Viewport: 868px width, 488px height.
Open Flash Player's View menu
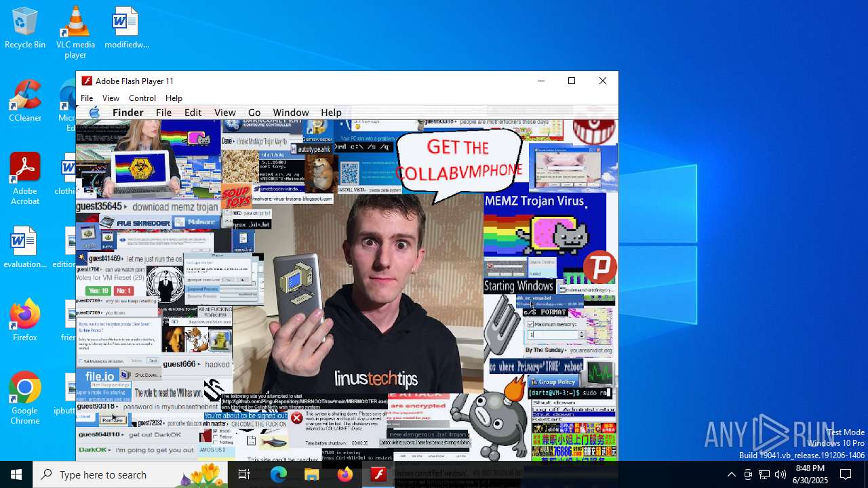point(111,98)
